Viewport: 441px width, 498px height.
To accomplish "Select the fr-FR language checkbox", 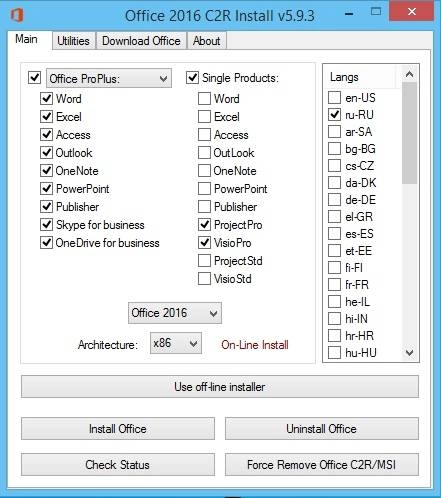I will pos(334,285).
